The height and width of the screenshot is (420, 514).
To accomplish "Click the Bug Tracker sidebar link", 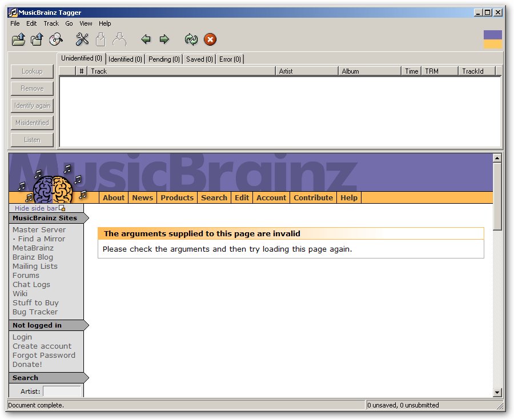I will click(35, 312).
